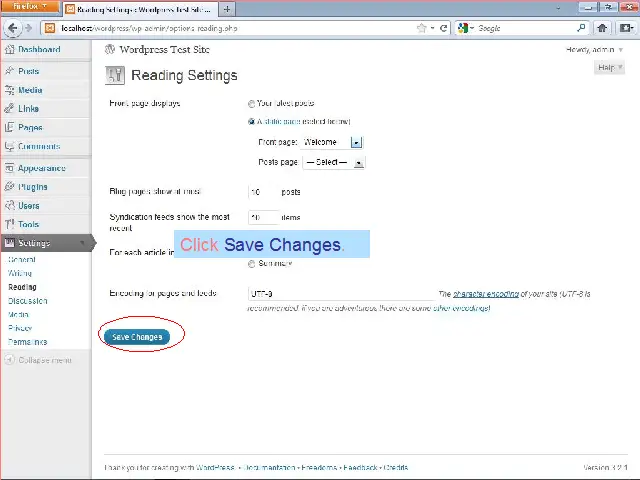640x480 pixels.
Task: Open the Documentation footer link
Action: coord(269,468)
